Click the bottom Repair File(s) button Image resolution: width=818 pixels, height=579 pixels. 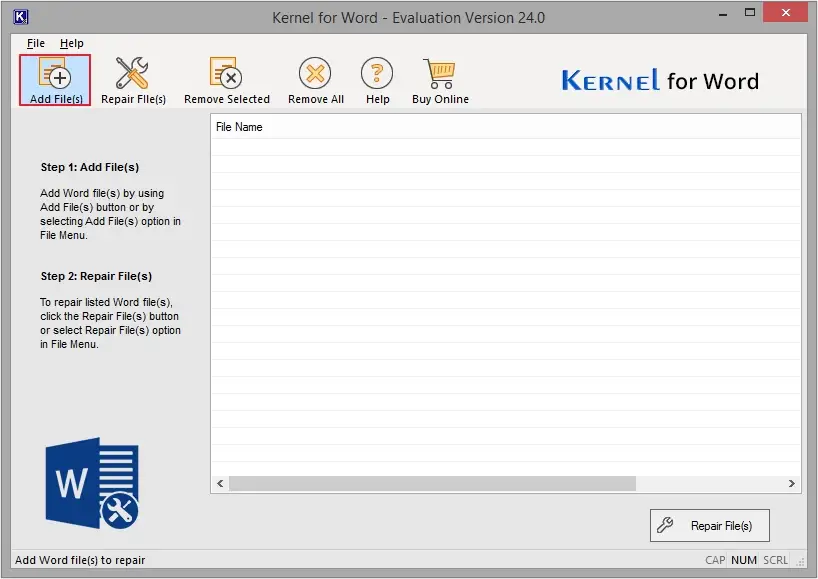[x=709, y=525]
